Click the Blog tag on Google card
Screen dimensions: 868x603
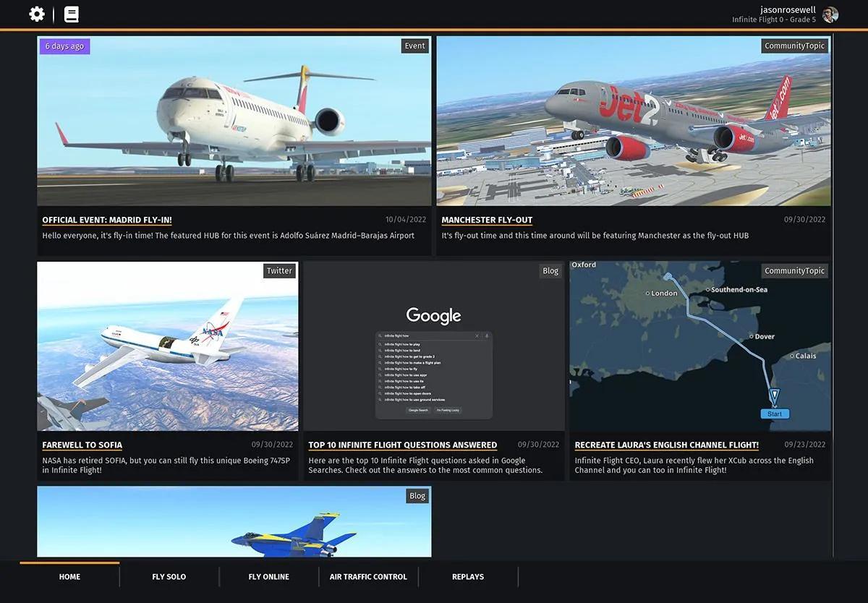pyautogui.click(x=551, y=271)
